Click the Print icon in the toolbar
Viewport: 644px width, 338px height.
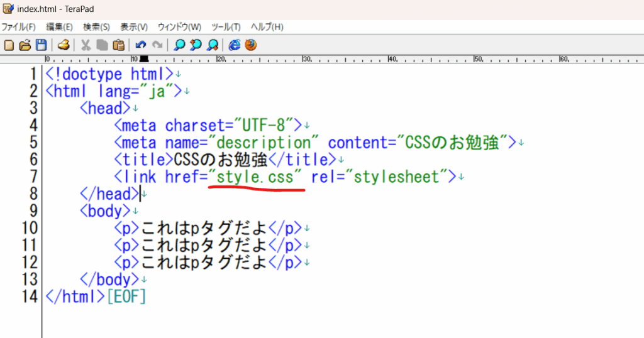[x=64, y=45]
